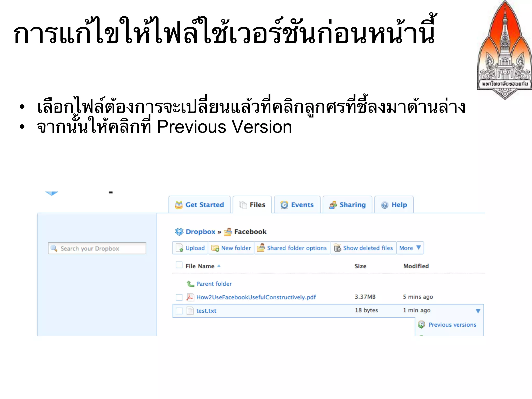532x399 pixels.
Task: Click Show deleted files
Action: tap(363, 248)
